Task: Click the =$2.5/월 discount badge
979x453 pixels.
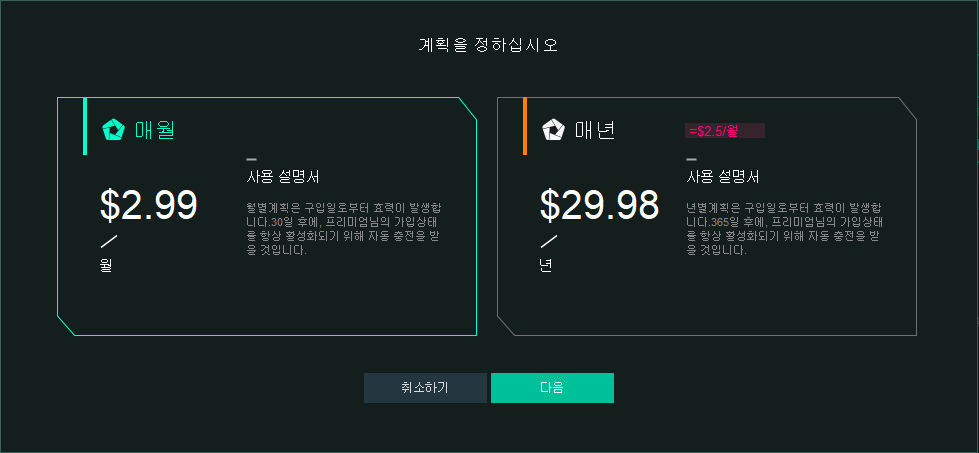Action: (724, 131)
